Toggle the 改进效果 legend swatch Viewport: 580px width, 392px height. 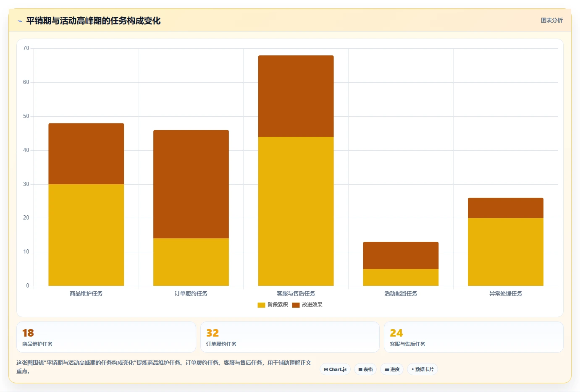(296, 305)
